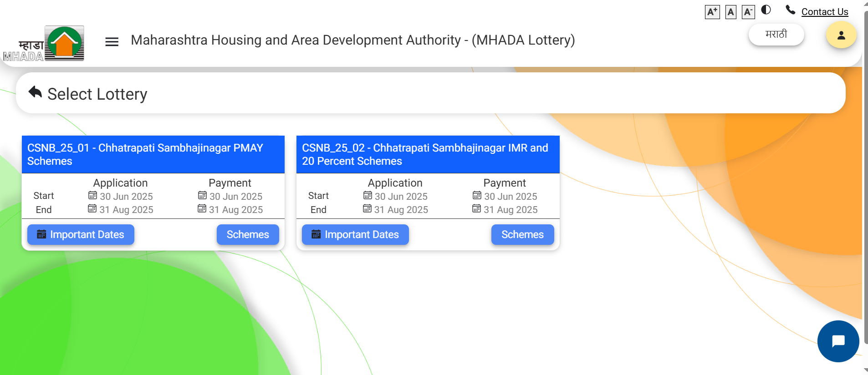Click the page title Maharashtra Housing and Area Development Authority
The width and height of the screenshot is (868, 375).
352,40
